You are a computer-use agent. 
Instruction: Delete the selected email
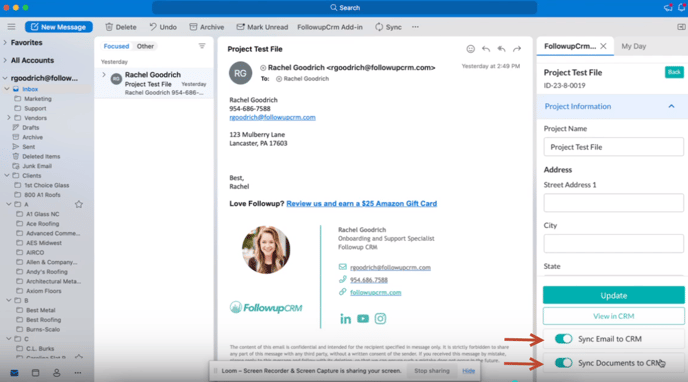click(x=121, y=27)
